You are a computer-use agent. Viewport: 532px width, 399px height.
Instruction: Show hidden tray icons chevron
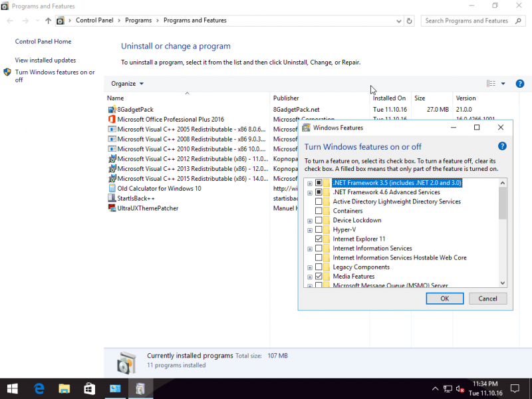(x=435, y=389)
